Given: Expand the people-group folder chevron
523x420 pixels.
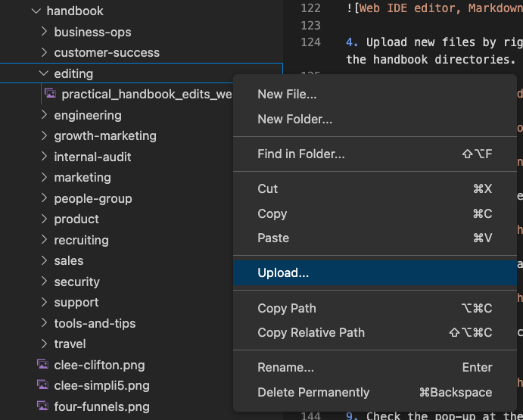Looking at the screenshot, I should click(x=44, y=198).
